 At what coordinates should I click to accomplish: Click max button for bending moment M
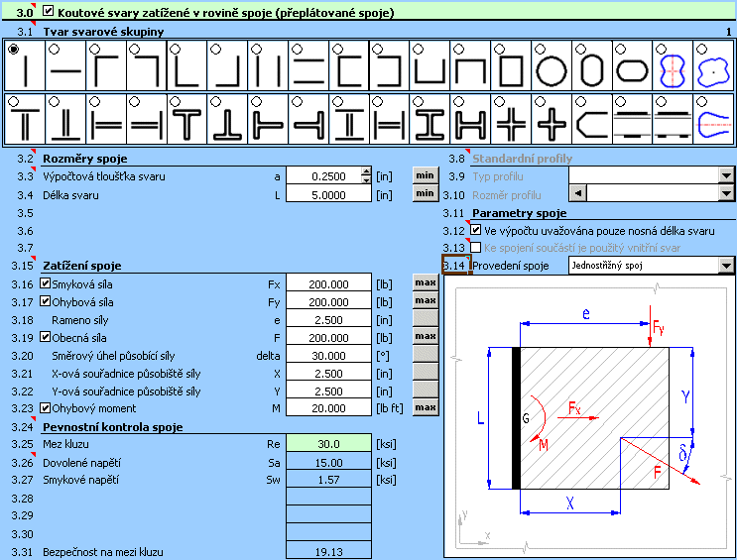tap(426, 407)
